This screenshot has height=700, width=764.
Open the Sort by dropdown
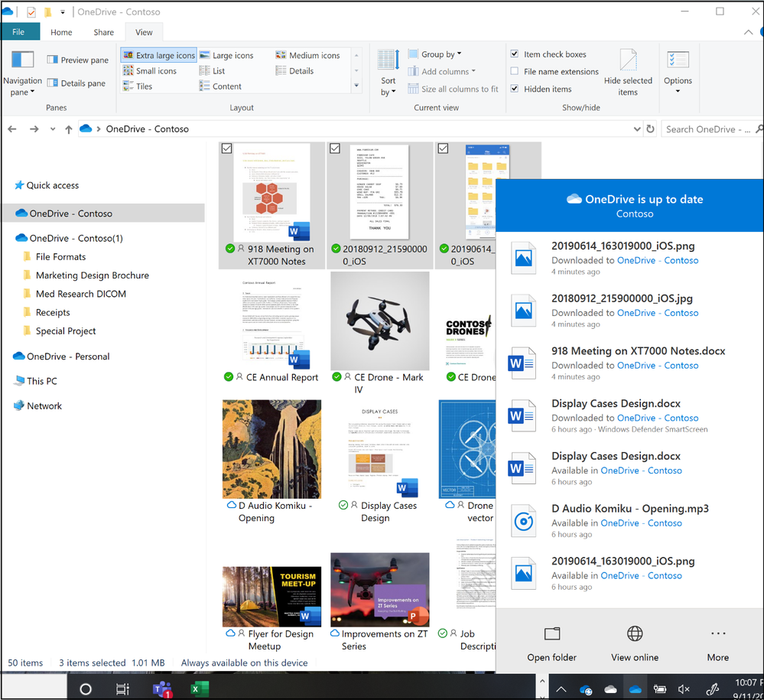click(x=389, y=86)
